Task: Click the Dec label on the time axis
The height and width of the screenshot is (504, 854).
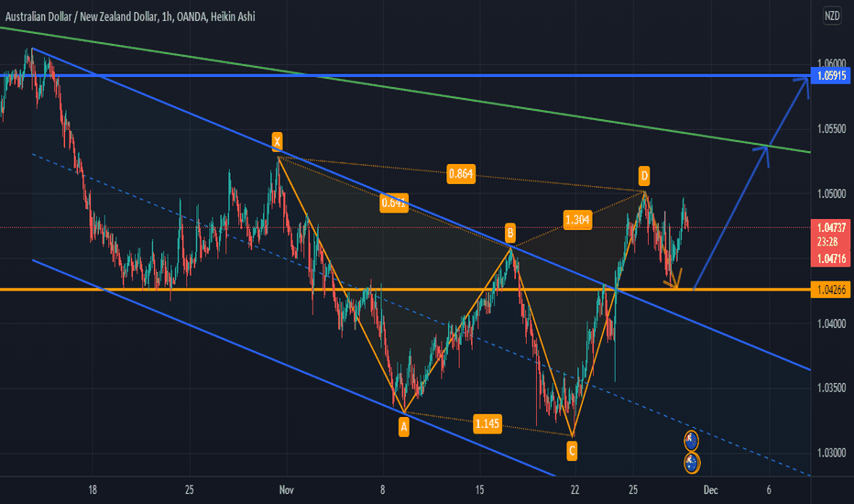Action: click(x=710, y=490)
